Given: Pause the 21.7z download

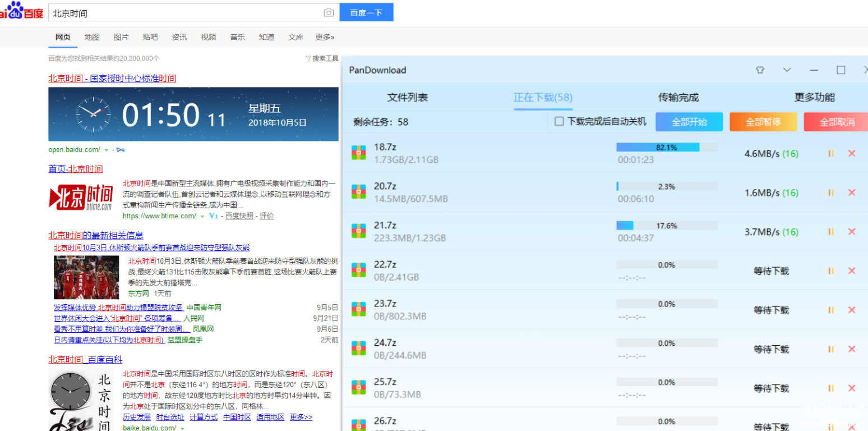Looking at the screenshot, I should 830,232.
